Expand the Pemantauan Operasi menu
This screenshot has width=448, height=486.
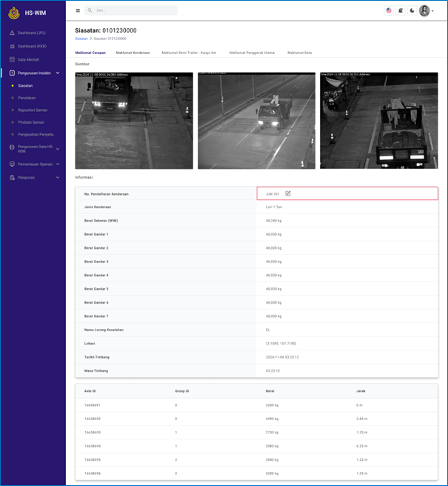(x=58, y=164)
